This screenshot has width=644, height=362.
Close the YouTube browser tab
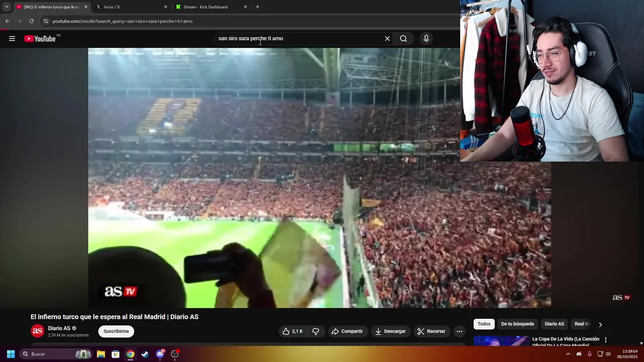(86, 7)
